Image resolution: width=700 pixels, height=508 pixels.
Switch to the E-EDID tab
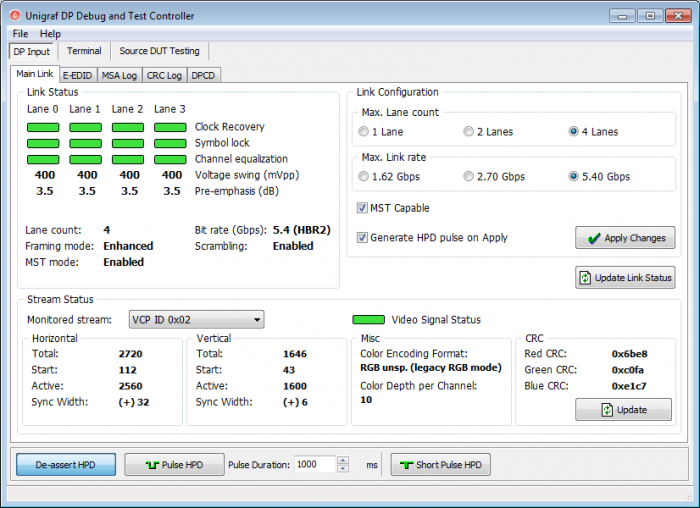(78, 75)
